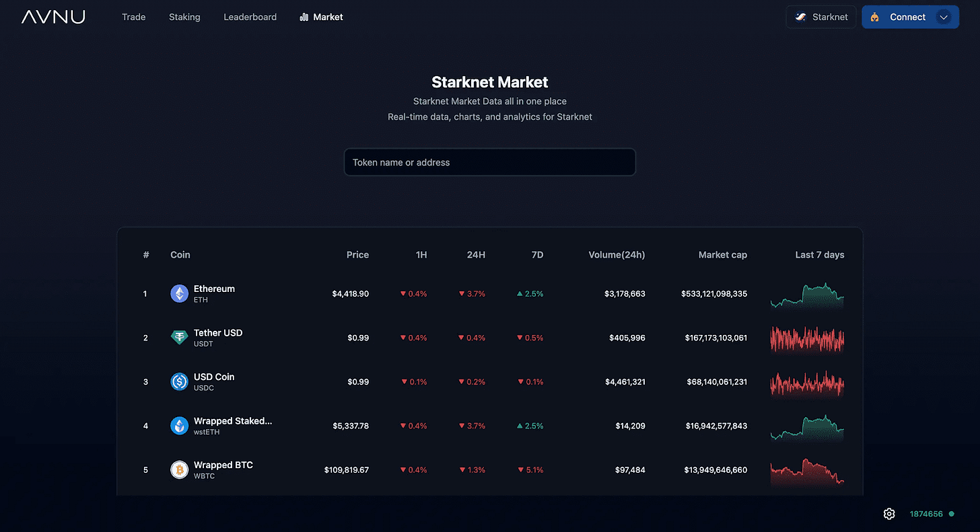The width and height of the screenshot is (980, 532).
Task: Click the wallet avatar icon in Connect
Action: pos(875,17)
